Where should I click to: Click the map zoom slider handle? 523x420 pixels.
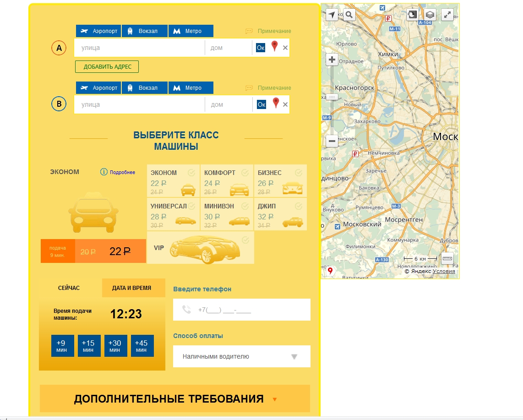point(332,97)
